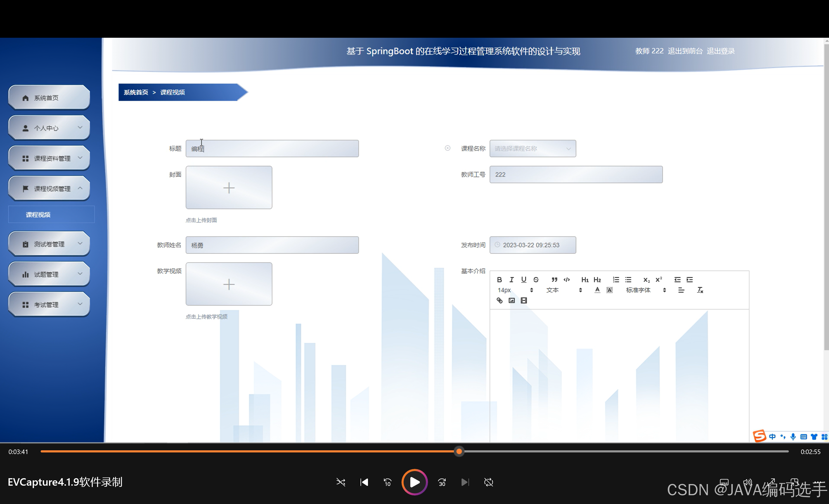
Task: Open the 发布时间 date-time picker
Action: 533,245
